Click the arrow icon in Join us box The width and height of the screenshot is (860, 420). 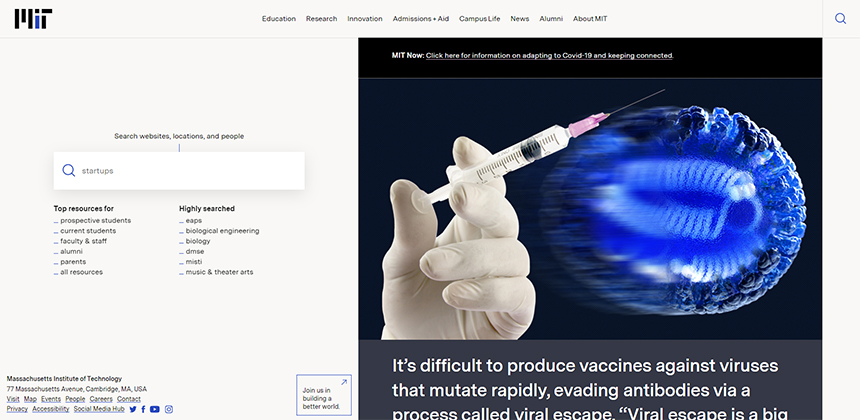tap(344, 382)
